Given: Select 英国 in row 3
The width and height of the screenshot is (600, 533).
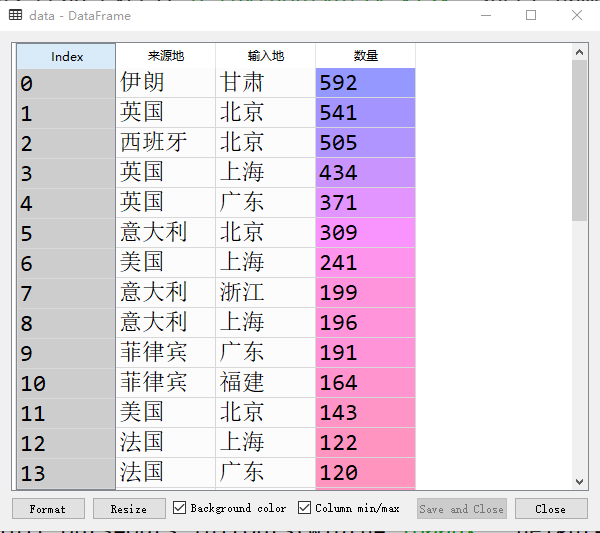Looking at the screenshot, I should tap(166, 173).
